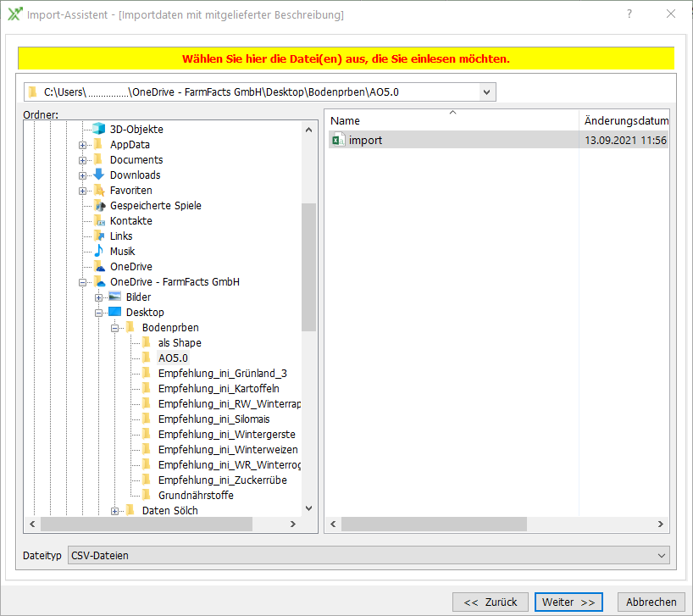The height and width of the screenshot is (616, 693).
Task: Select the Musik note icon
Action: [99, 252]
